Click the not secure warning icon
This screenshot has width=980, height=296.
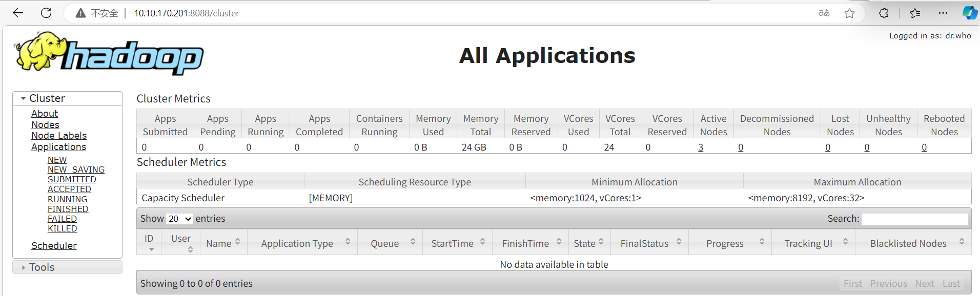[x=80, y=13]
